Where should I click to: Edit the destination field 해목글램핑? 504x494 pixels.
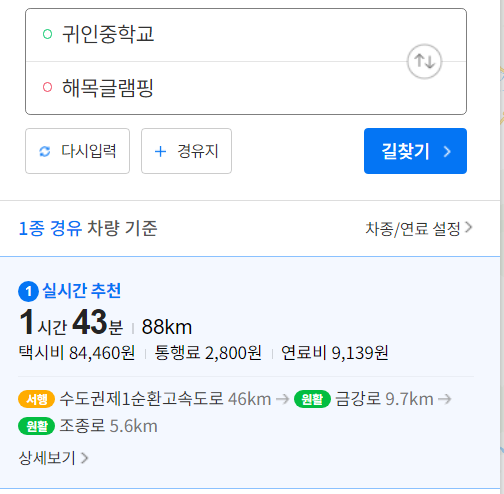point(217,88)
